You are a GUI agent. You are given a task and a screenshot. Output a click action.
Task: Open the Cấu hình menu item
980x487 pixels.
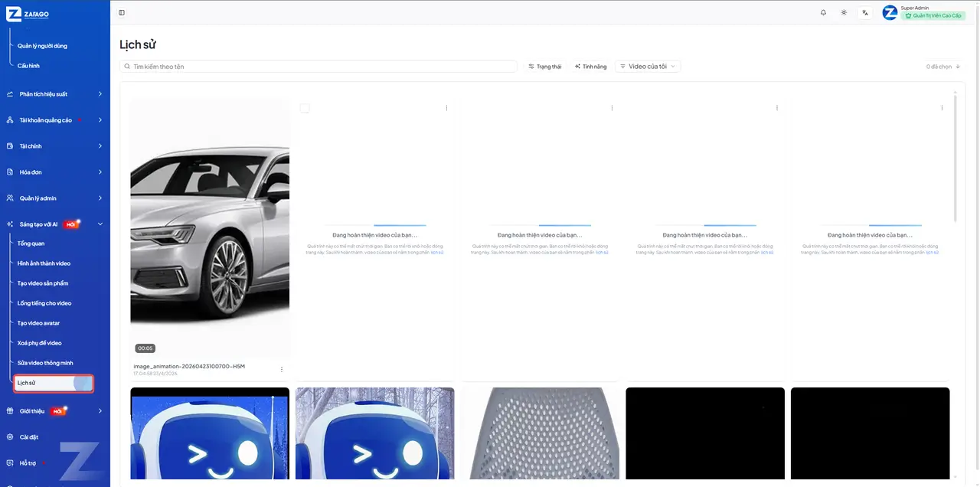[x=29, y=66]
